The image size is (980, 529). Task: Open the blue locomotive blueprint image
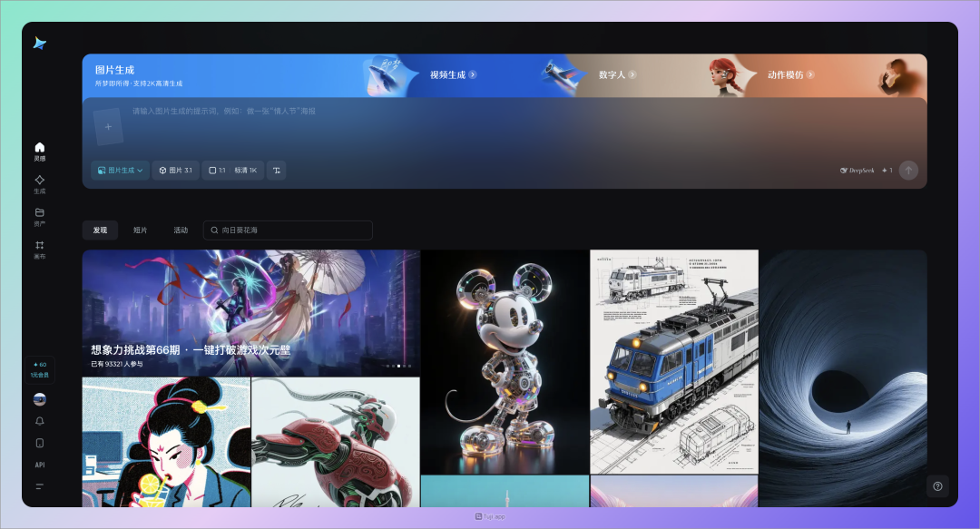click(x=674, y=362)
